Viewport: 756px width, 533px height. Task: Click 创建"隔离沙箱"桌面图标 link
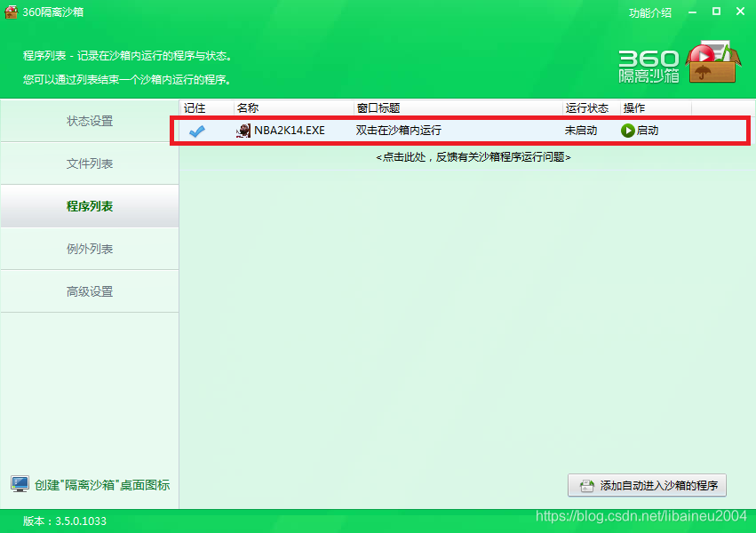pyautogui.click(x=102, y=485)
